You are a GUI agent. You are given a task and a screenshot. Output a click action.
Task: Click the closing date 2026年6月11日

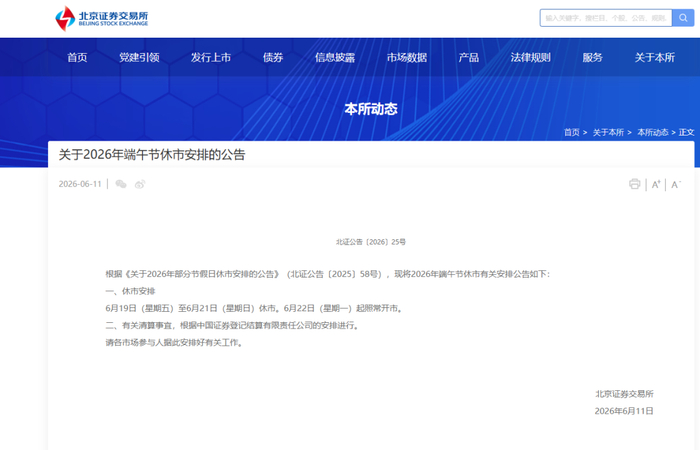tap(624, 411)
